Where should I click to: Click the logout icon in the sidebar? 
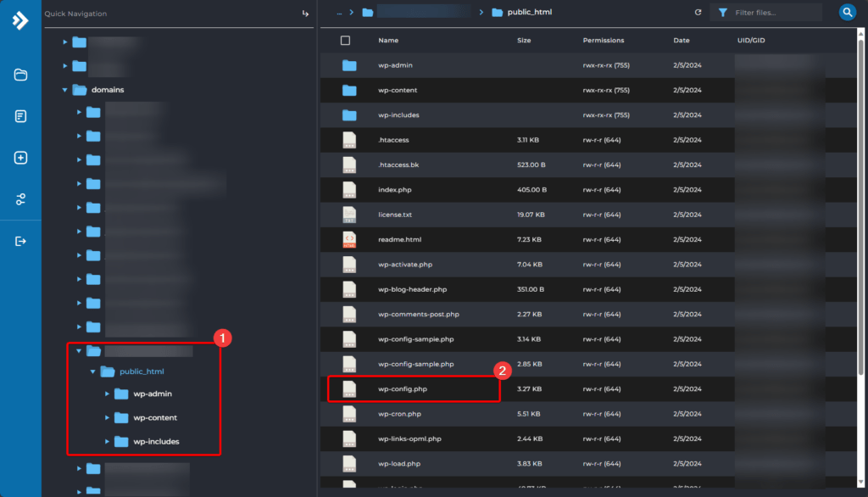click(20, 241)
